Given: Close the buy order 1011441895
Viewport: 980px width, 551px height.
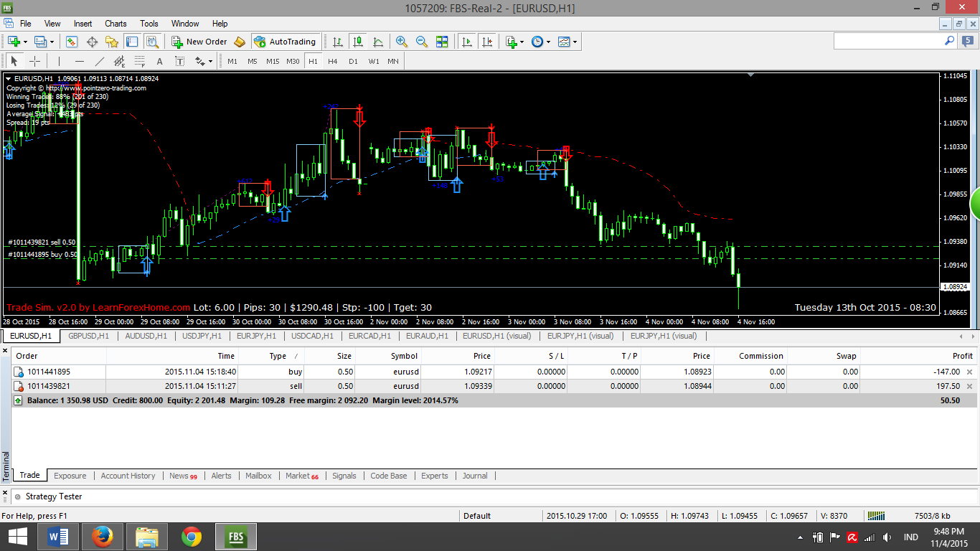Looking at the screenshot, I should click(x=970, y=372).
